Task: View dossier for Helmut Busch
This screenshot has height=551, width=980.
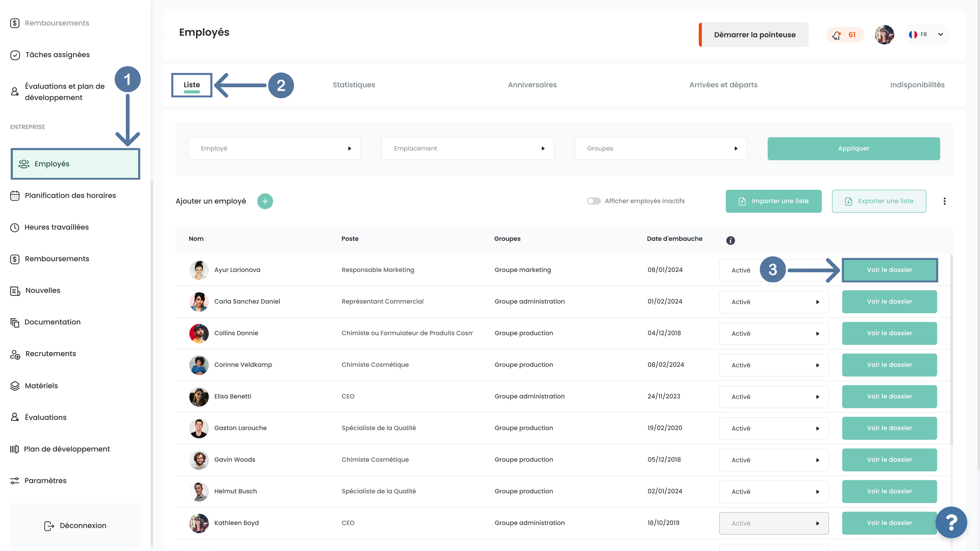Action: tap(890, 491)
